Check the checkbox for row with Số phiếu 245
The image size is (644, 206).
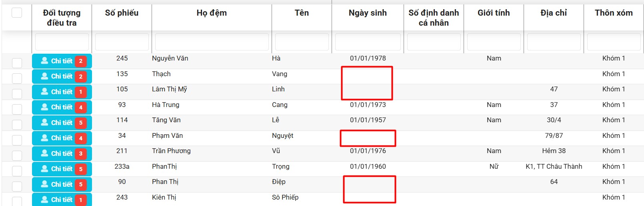pyautogui.click(x=17, y=63)
